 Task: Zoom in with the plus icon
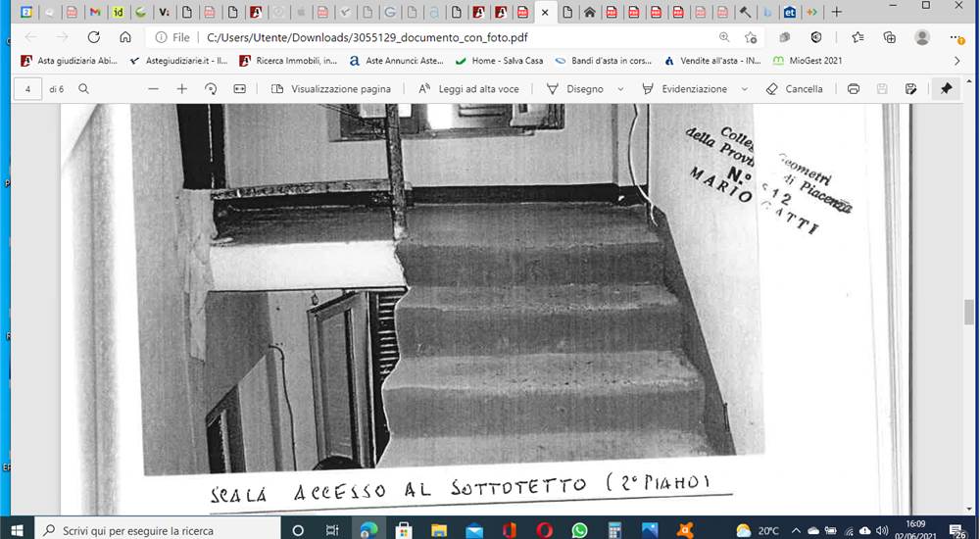(182, 89)
